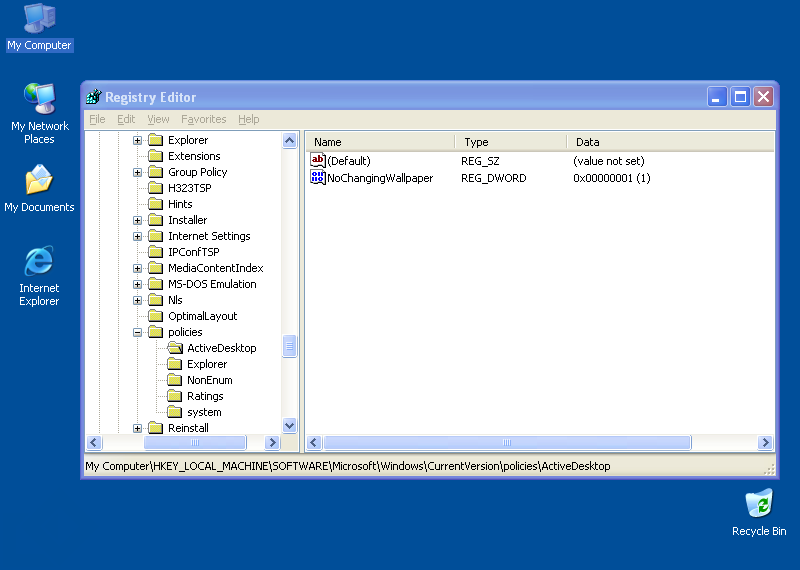This screenshot has width=800, height=570.
Task: Click the folder icon beside Hints
Action: (x=156, y=204)
